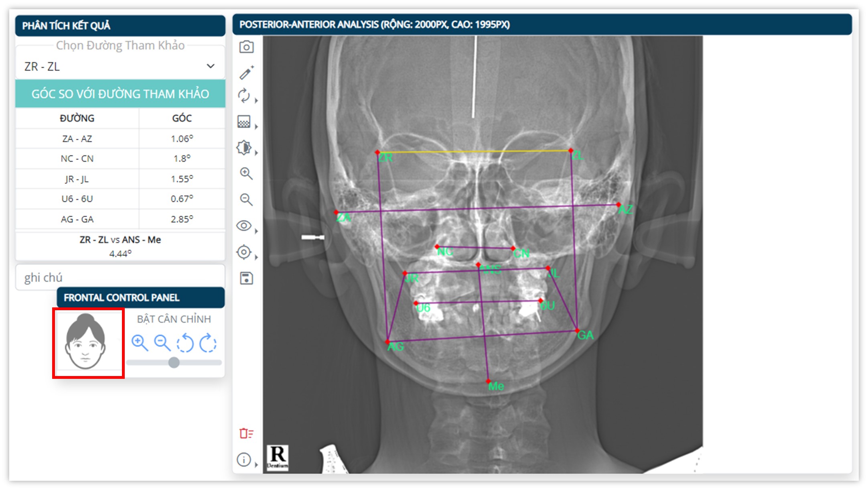Zoom in using the toolbar magnifier

(x=246, y=174)
